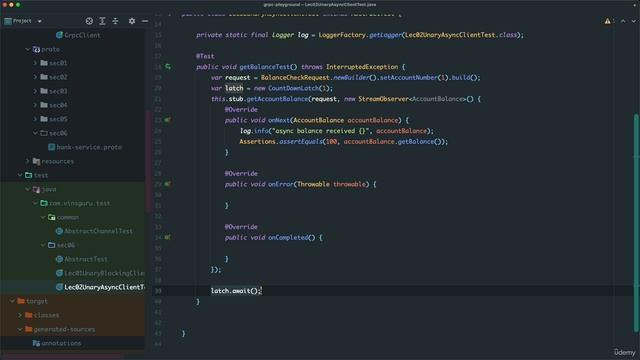Expand the resources folder
The image size is (640, 360).
coord(28,161)
